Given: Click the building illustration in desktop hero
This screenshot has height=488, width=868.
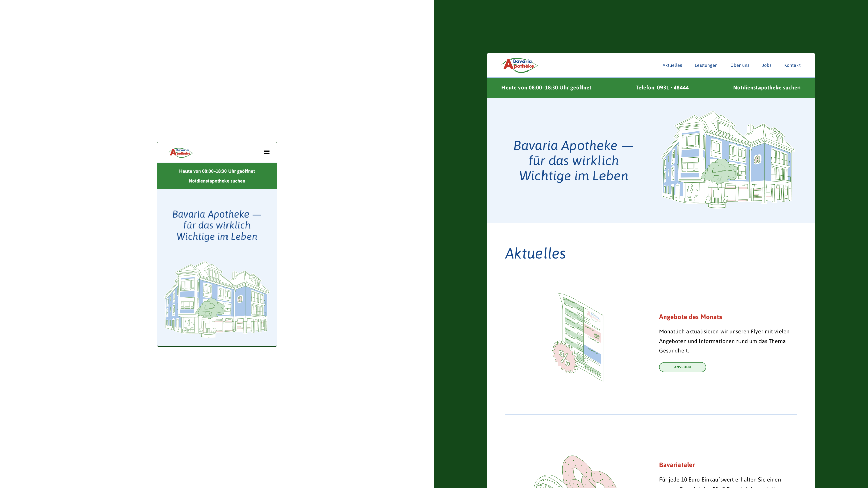Looking at the screenshot, I should pos(728,160).
